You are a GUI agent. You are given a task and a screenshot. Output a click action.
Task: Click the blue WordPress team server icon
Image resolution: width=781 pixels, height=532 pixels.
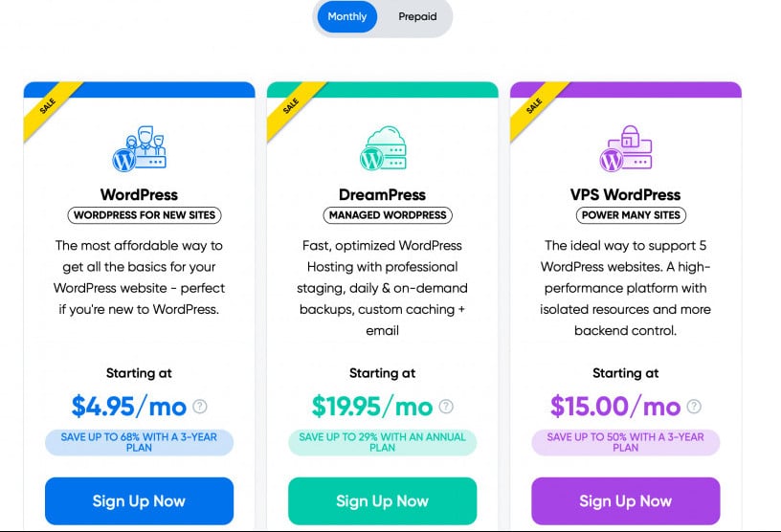139,148
